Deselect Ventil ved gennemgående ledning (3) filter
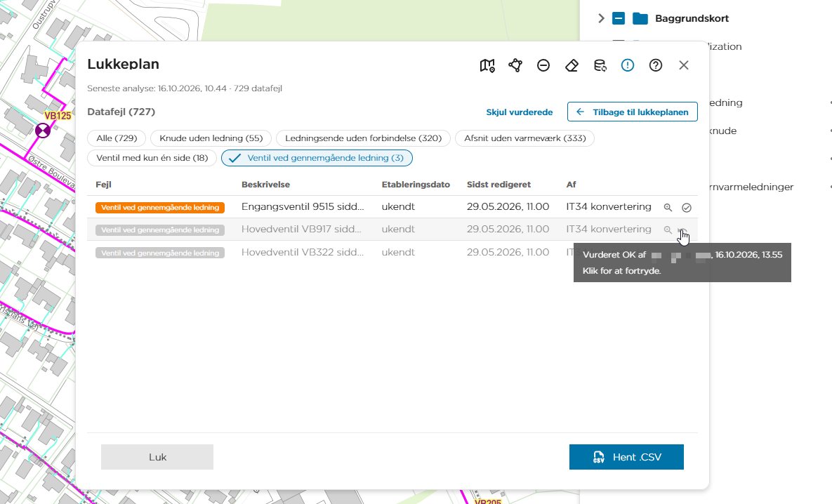 317,158
